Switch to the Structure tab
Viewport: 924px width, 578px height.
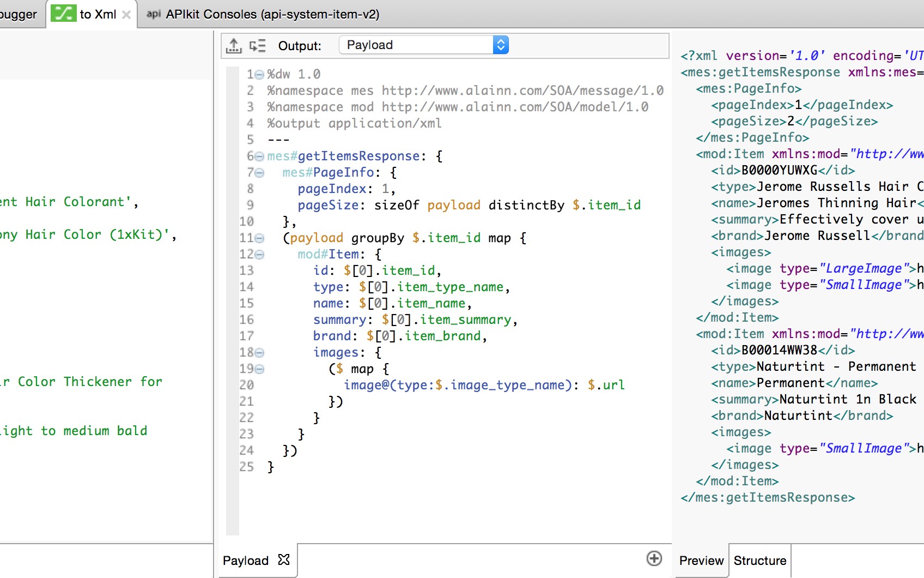coord(759,561)
